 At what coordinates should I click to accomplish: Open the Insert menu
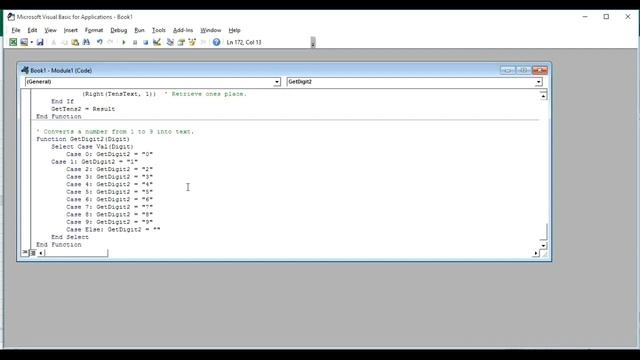71,30
